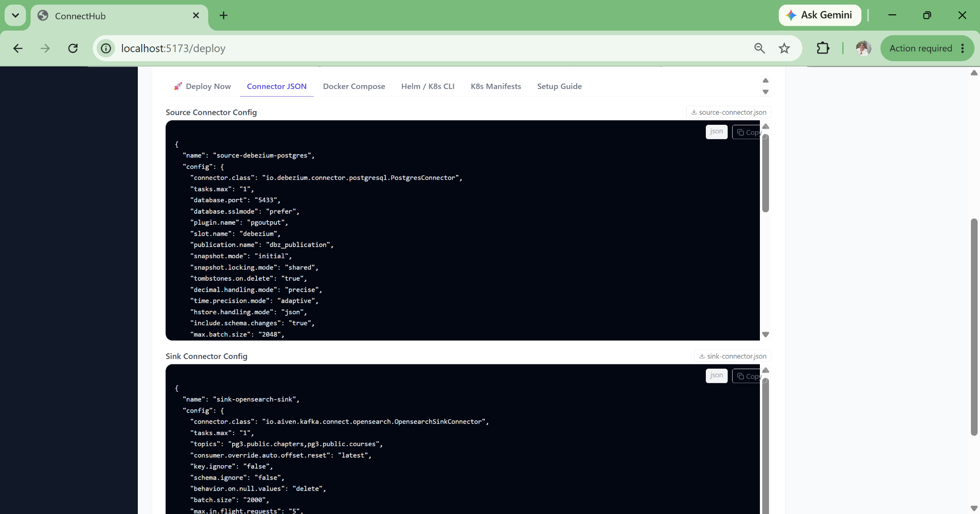980x514 pixels.
Task: View site information for localhost
Action: (x=106, y=48)
